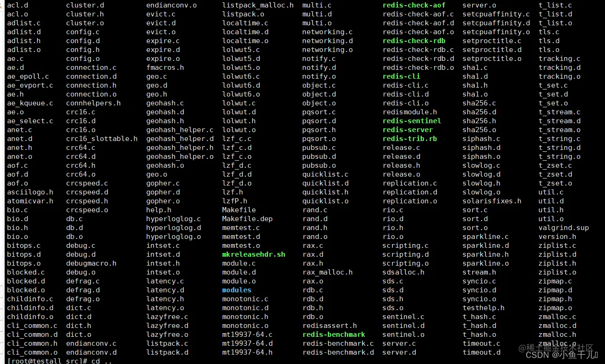This screenshot has width=605, height=364.
Task: Select asciilogo.h in the listing
Action: click(x=30, y=192)
